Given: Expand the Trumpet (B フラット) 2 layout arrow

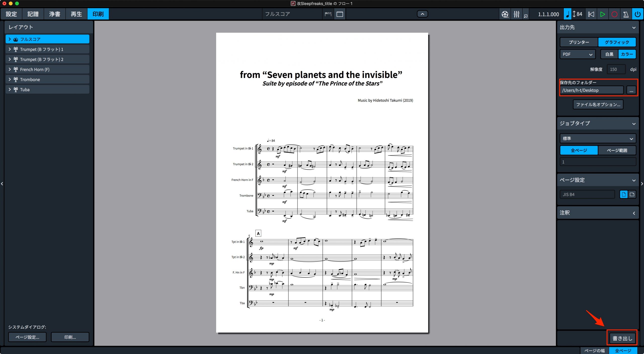Looking at the screenshot, I should tap(10, 59).
